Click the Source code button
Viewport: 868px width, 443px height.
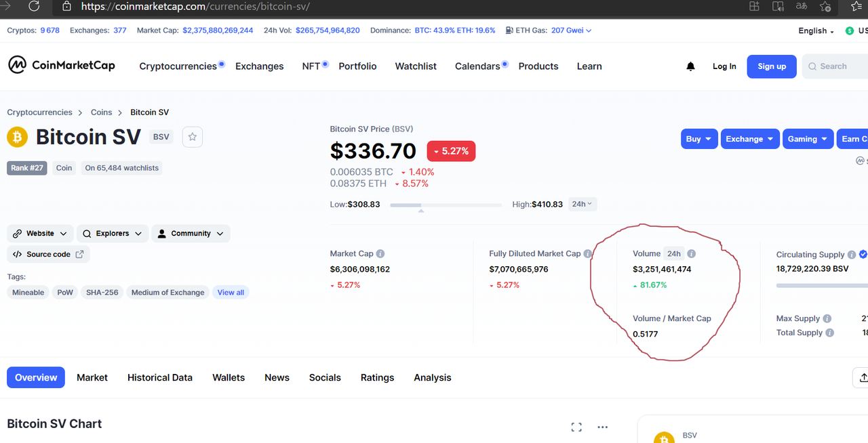coord(48,254)
